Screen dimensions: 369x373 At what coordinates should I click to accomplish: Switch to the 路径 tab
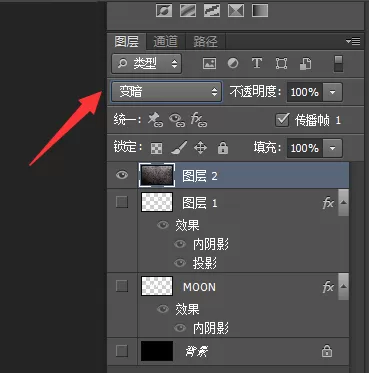205,41
